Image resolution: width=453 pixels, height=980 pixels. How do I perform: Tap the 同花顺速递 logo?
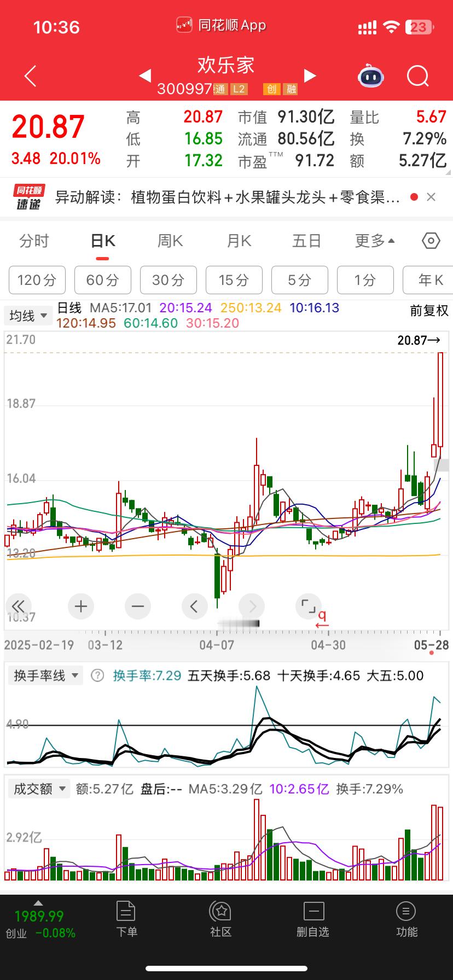[29, 197]
